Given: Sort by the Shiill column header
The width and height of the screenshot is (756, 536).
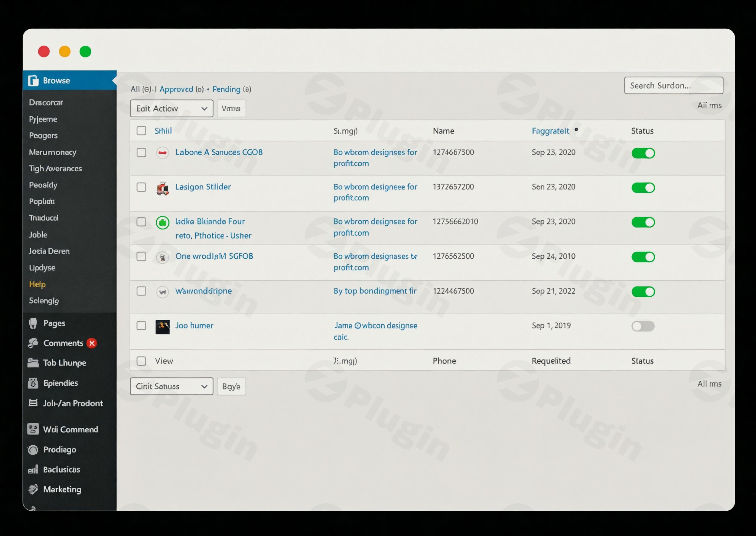Looking at the screenshot, I should point(163,131).
